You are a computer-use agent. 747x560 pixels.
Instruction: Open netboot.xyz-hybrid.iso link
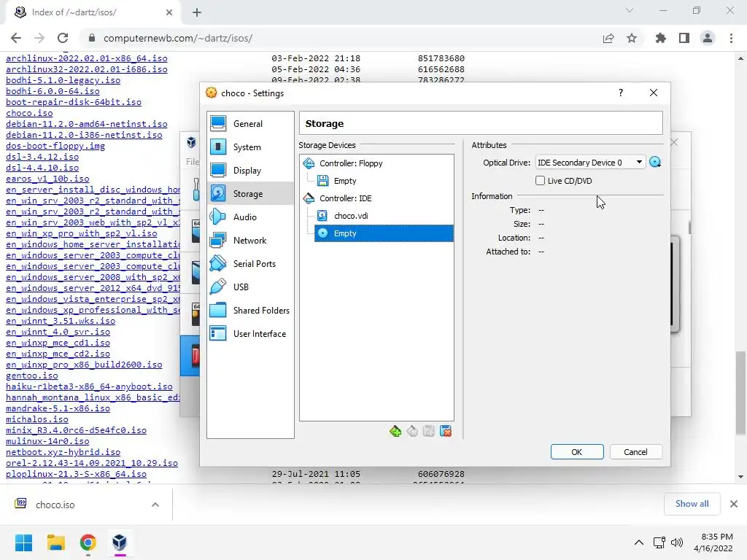pyautogui.click(x=63, y=452)
